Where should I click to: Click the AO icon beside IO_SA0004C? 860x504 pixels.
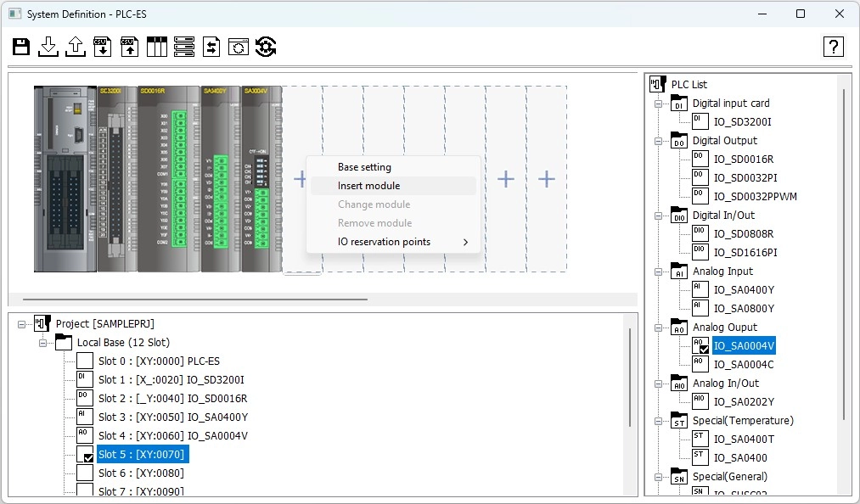pyautogui.click(x=700, y=364)
